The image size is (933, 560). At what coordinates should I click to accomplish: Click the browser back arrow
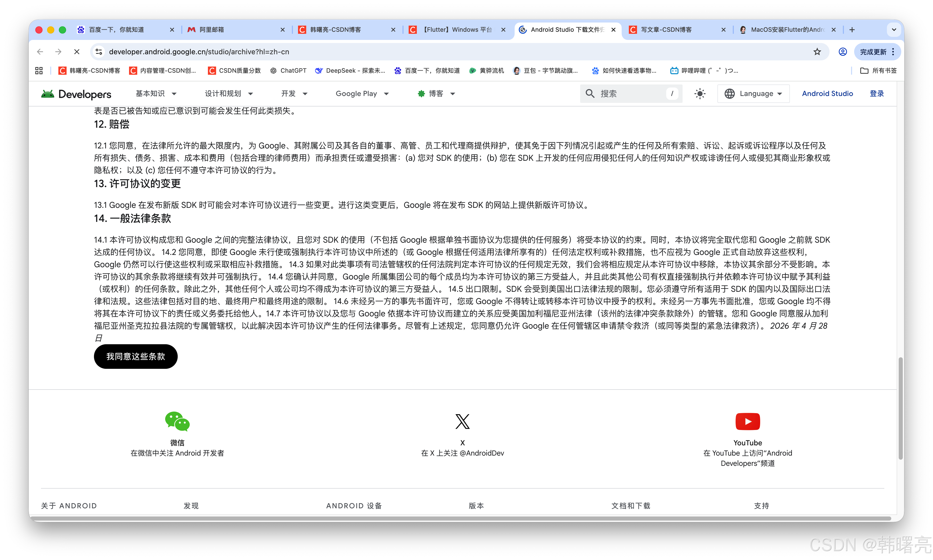pos(40,52)
